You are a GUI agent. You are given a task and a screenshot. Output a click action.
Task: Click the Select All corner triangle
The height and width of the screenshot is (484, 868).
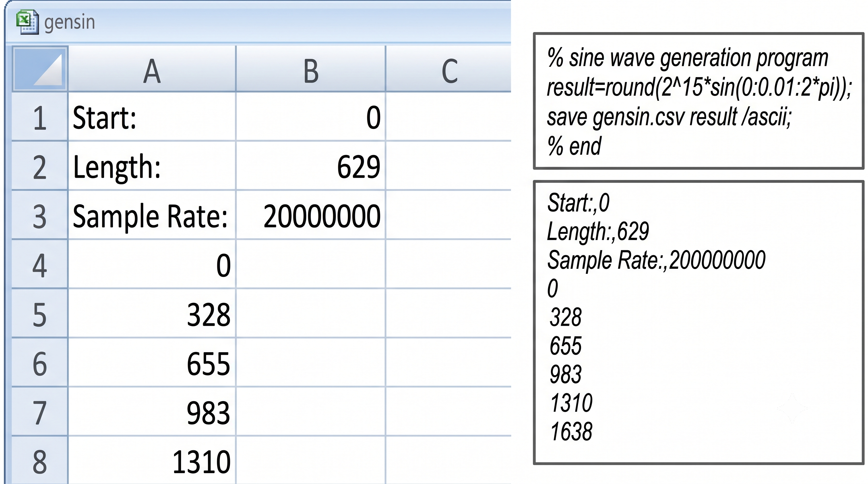pos(40,69)
